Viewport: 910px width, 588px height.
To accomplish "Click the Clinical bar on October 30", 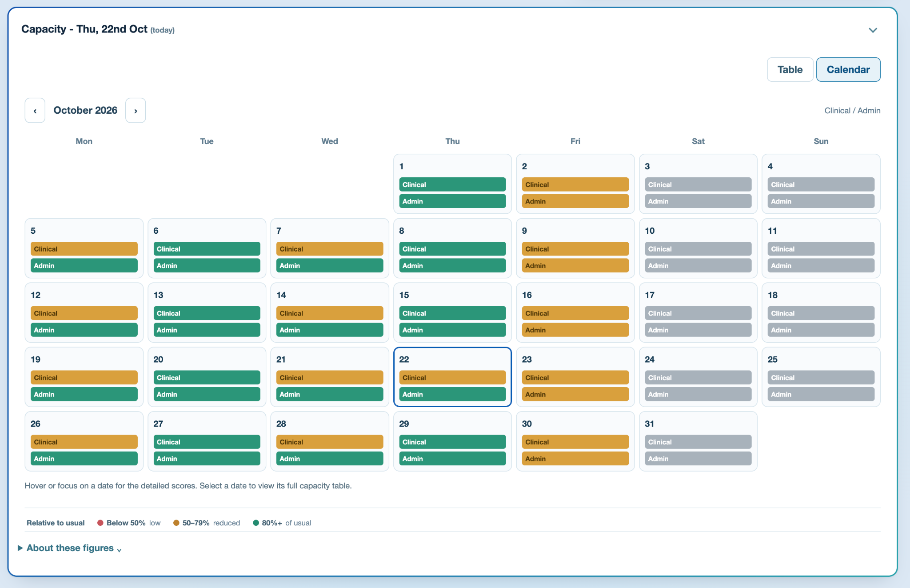I will [575, 442].
